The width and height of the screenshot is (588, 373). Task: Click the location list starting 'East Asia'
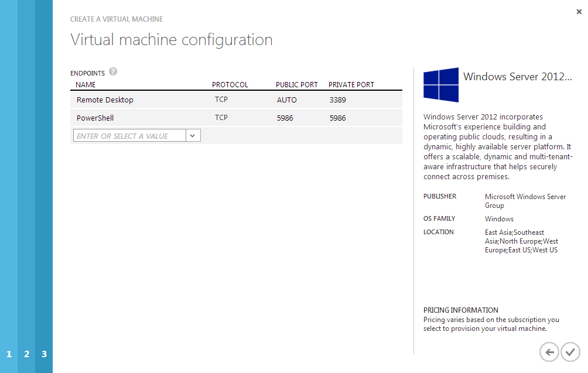(x=521, y=241)
